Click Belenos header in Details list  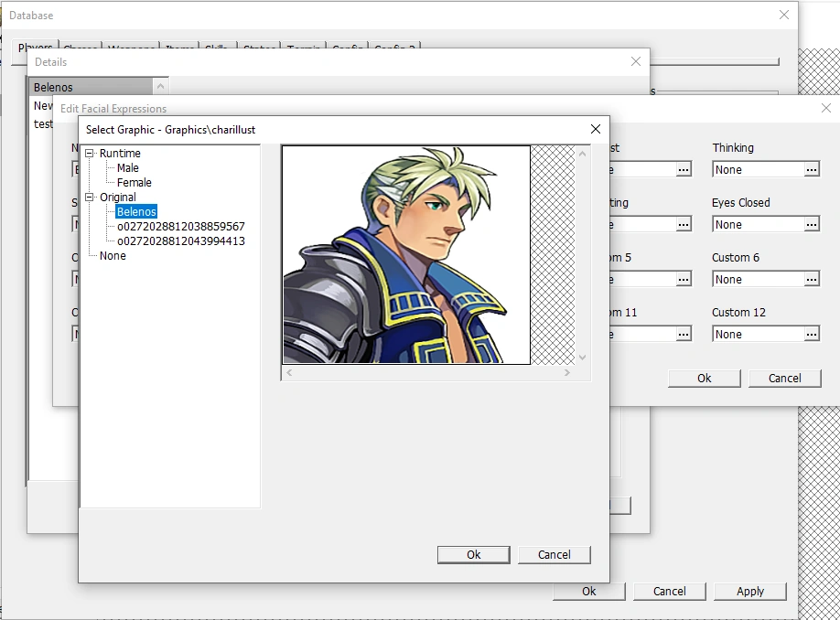(x=91, y=87)
